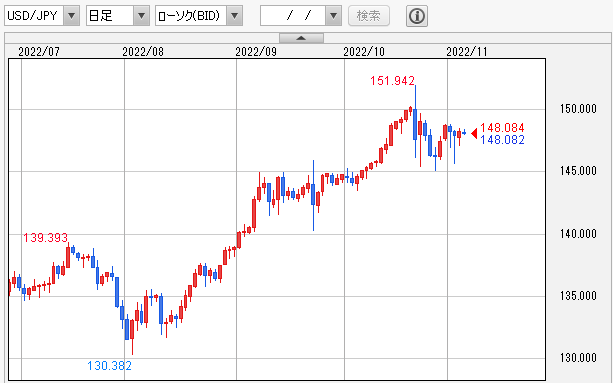Viewport: 613px width, 383px height.
Task: Open the 日足 timeframe dropdown
Action: click(141, 16)
